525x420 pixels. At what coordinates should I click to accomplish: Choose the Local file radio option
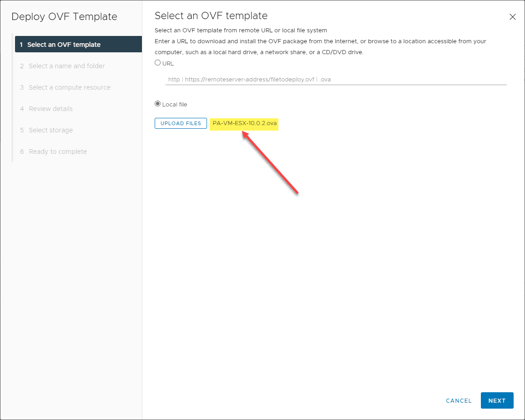(x=158, y=104)
